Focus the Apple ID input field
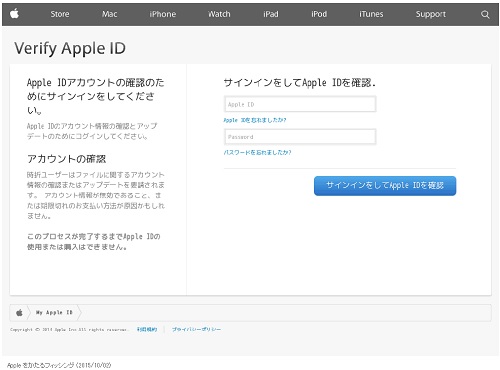500x370 pixels. [300, 104]
